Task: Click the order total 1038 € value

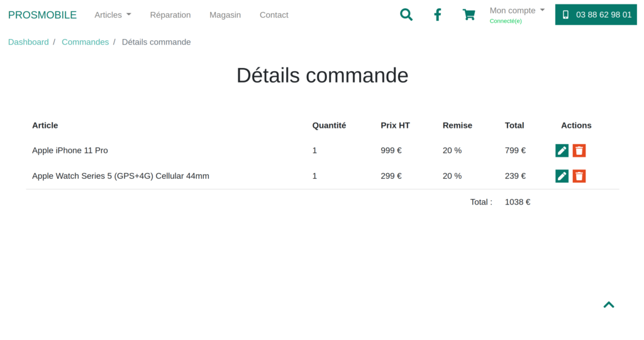Action: point(518,202)
